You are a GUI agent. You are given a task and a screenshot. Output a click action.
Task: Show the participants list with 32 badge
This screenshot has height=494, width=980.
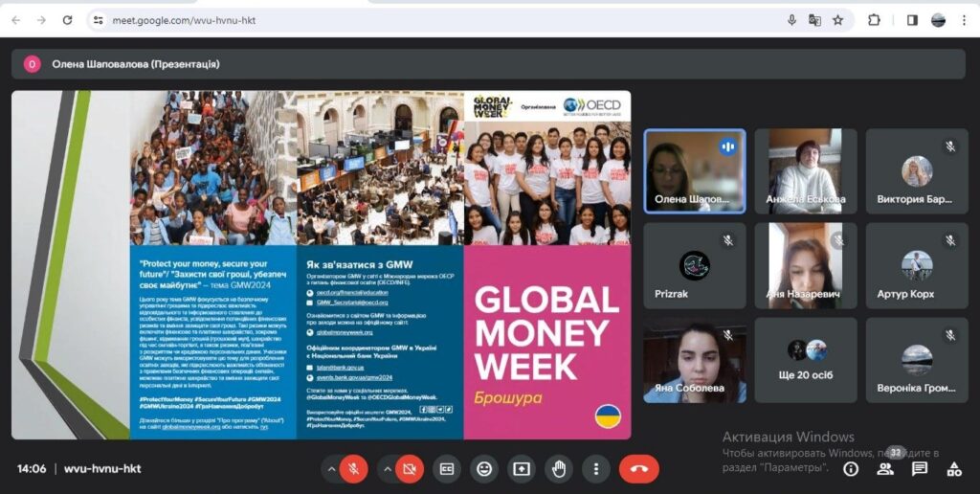(x=885, y=469)
